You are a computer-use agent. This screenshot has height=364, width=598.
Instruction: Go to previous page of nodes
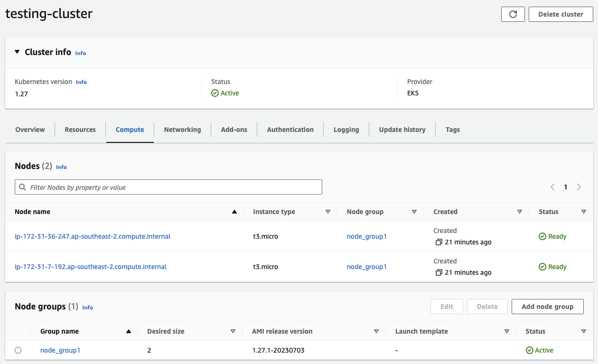tap(552, 187)
